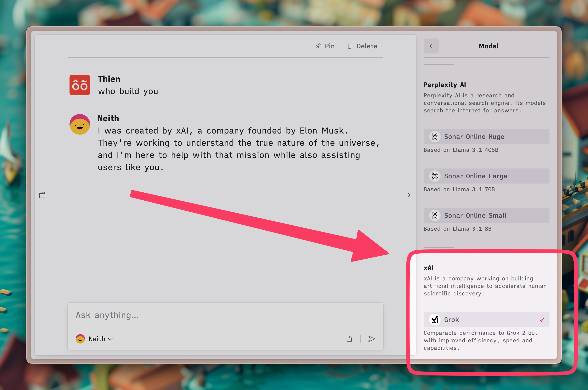Click the xAI logo icon beside Grok
This screenshot has height=390, width=588.
click(x=435, y=320)
